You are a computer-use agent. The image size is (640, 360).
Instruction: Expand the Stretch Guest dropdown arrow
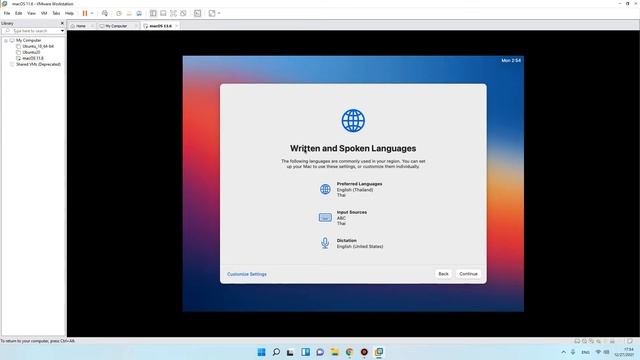219,13
